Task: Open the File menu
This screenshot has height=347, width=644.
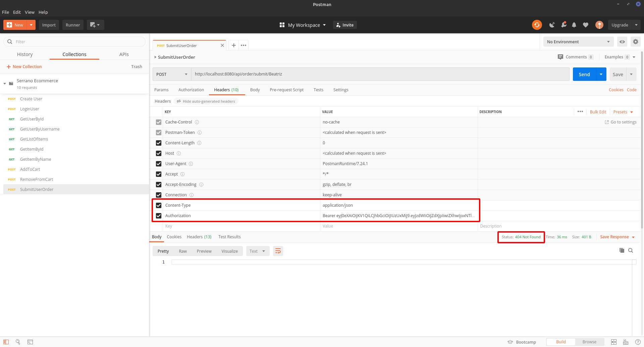Action: [x=5, y=12]
